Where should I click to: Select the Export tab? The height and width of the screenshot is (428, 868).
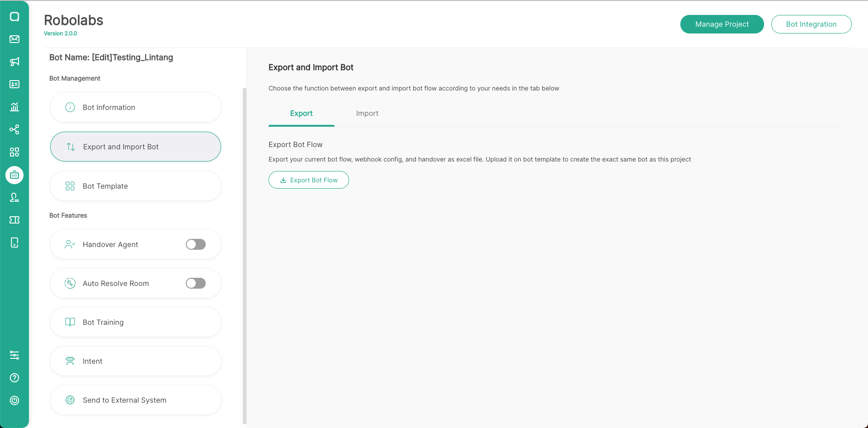pyautogui.click(x=301, y=114)
